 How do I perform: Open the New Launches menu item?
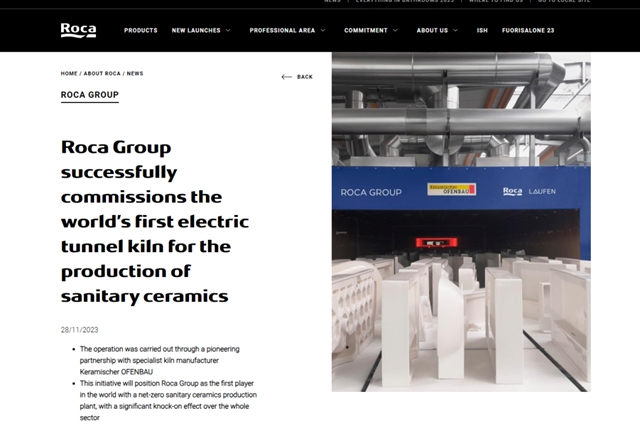[196, 31]
